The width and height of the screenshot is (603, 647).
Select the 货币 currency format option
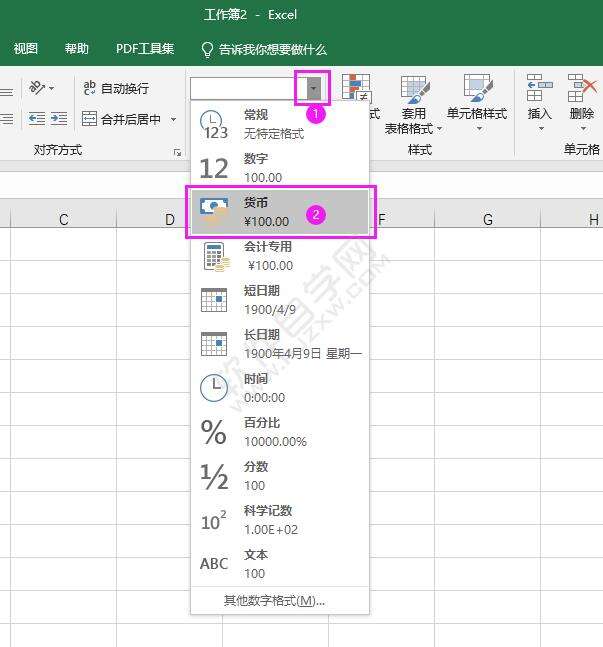click(280, 212)
